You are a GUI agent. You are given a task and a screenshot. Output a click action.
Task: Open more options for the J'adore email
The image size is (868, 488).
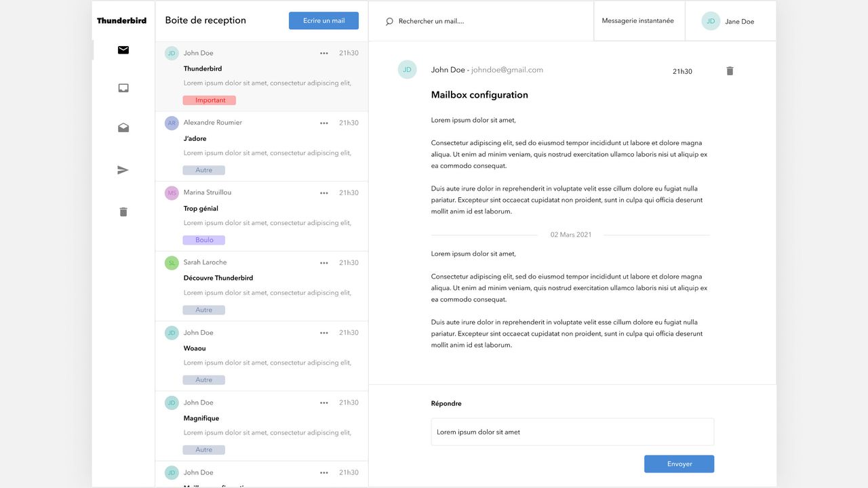coord(324,123)
